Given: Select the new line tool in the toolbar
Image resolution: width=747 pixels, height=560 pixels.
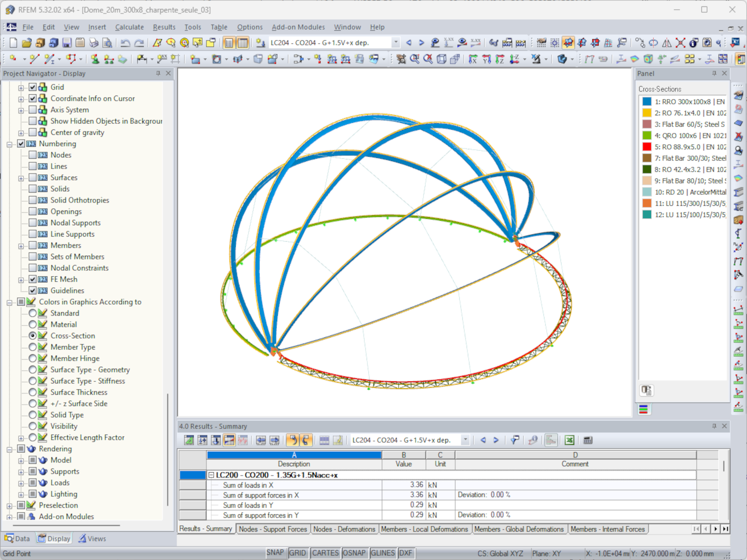Looking at the screenshot, I should [34, 59].
